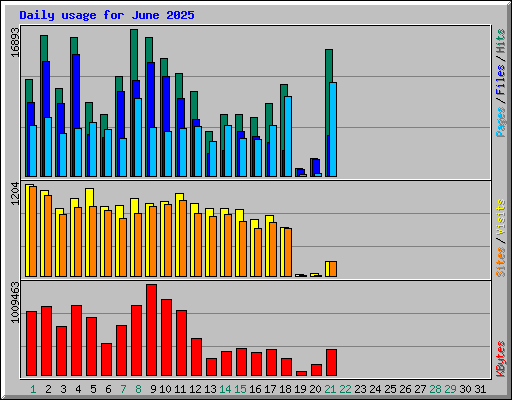This screenshot has height=400, width=512.
Task: Click the orange "Sites" legend label
Action: tap(500, 262)
